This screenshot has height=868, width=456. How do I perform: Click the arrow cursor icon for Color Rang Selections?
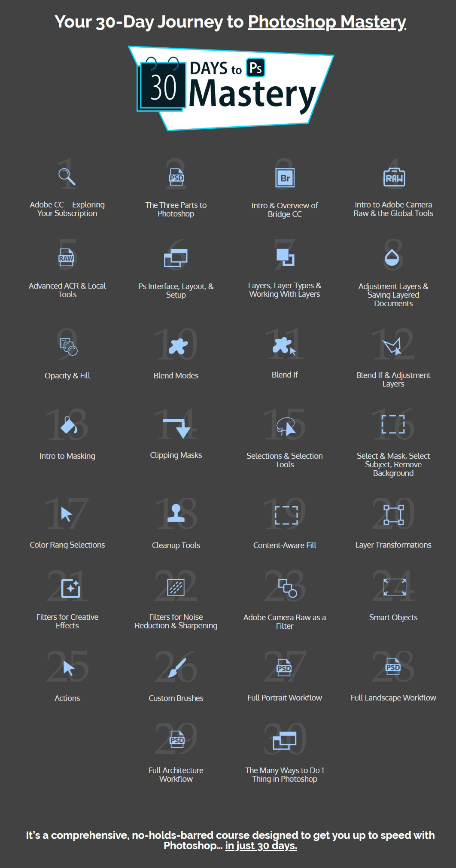[67, 514]
